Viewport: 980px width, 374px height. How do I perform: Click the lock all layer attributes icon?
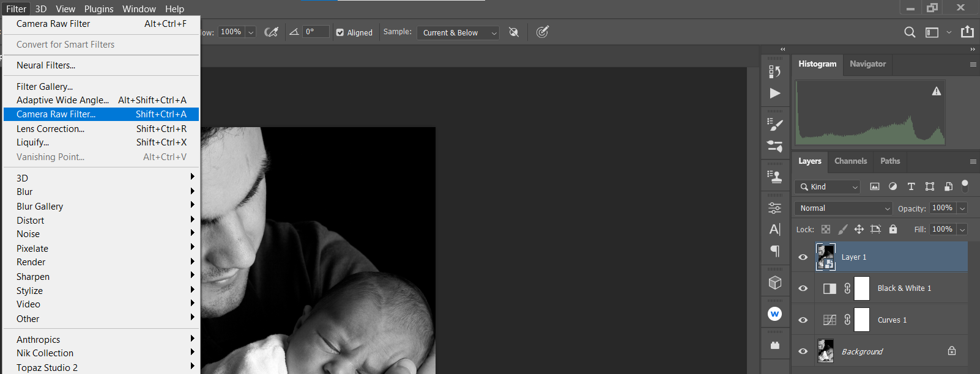click(893, 229)
